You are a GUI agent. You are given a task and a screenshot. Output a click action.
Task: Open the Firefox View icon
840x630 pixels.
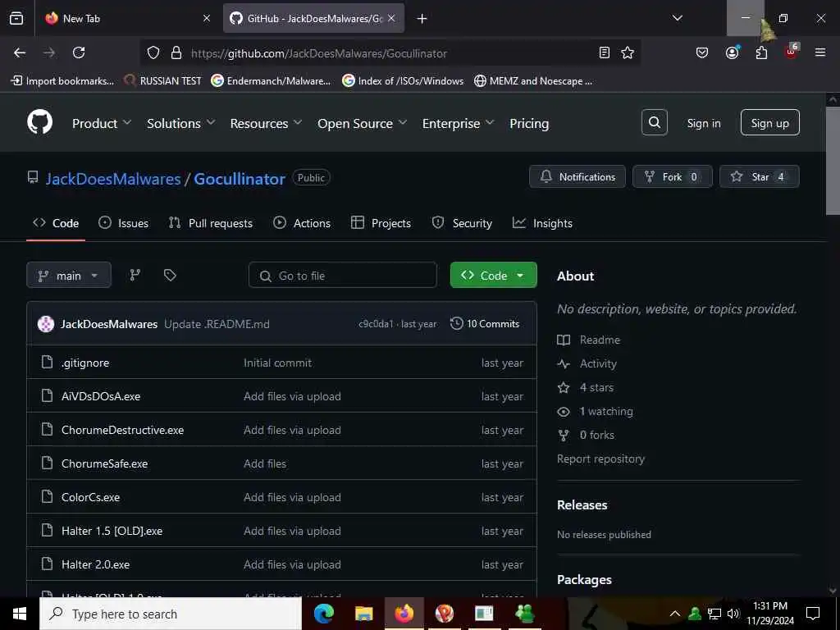pos(16,18)
